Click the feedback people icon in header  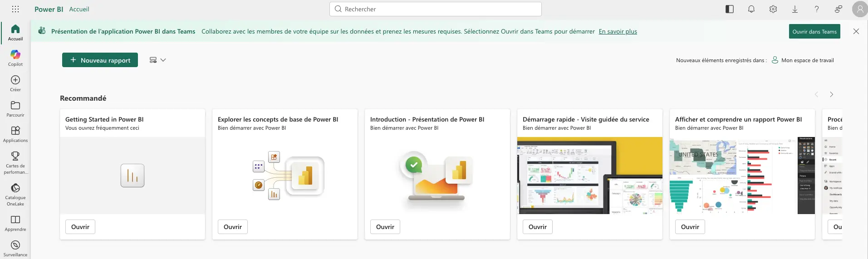(x=839, y=9)
